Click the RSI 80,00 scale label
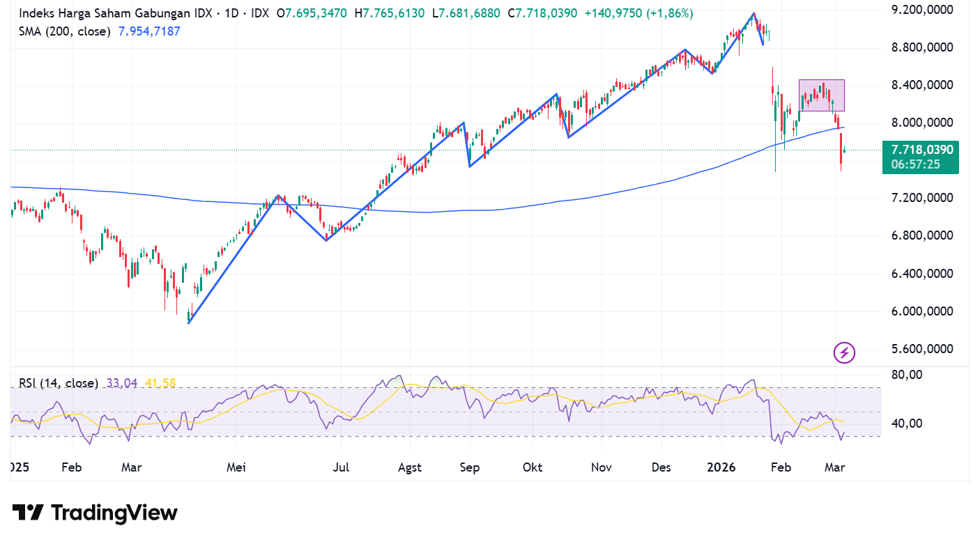Viewport: 980px width, 544px height. pos(905,375)
